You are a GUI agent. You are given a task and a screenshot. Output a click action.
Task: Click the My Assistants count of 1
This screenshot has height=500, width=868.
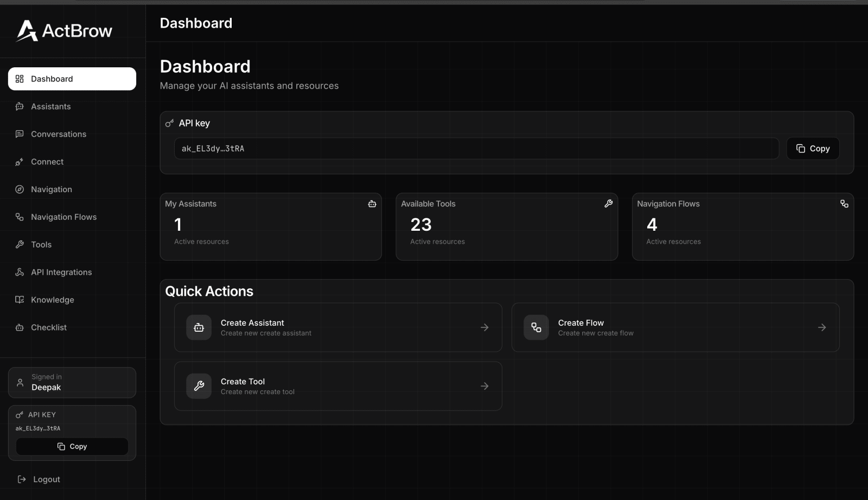(178, 224)
